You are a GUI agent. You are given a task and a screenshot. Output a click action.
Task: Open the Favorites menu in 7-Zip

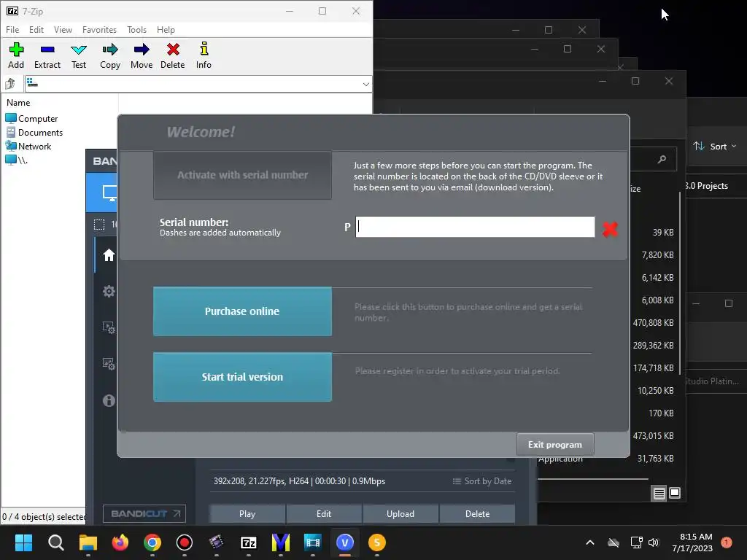tap(99, 29)
